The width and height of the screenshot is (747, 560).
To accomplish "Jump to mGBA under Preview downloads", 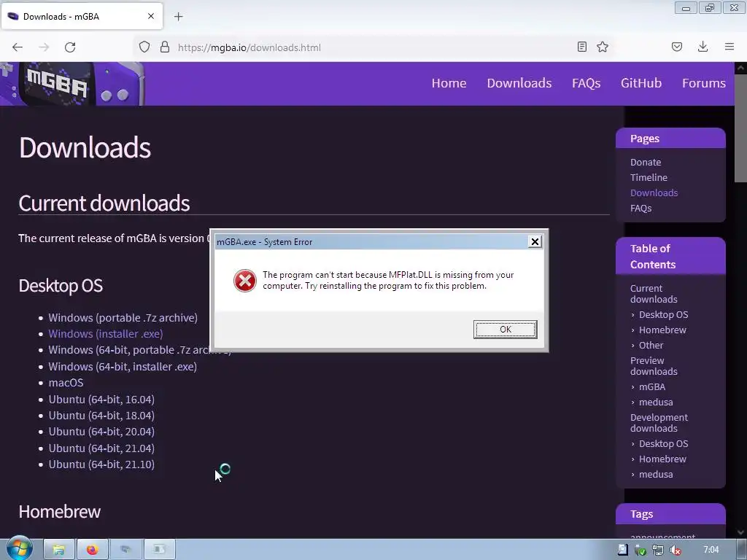I will [651, 387].
